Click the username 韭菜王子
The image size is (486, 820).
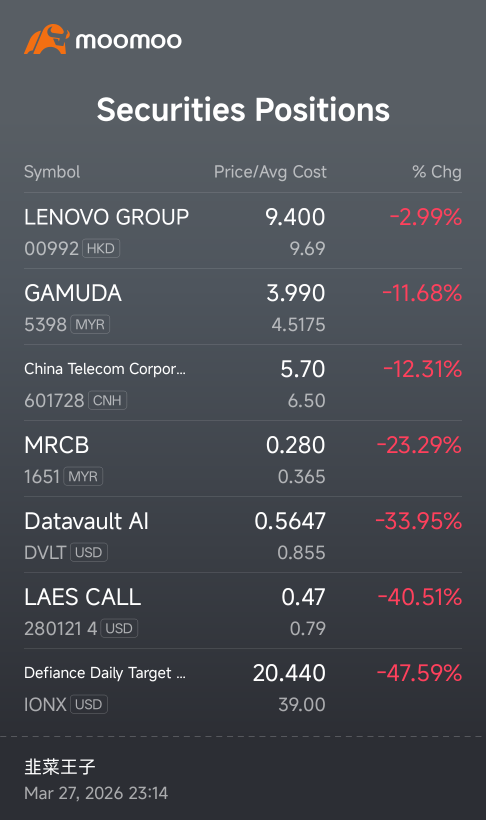click(x=60, y=767)
